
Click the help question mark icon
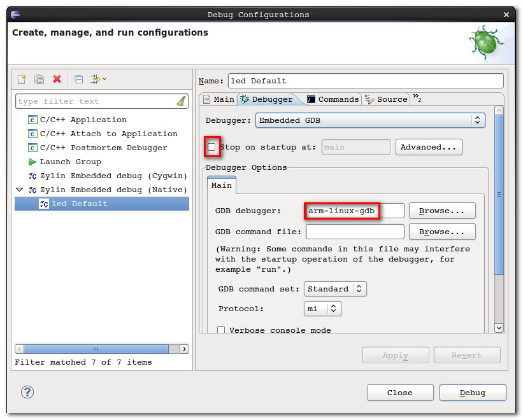(x=27, y=392)
